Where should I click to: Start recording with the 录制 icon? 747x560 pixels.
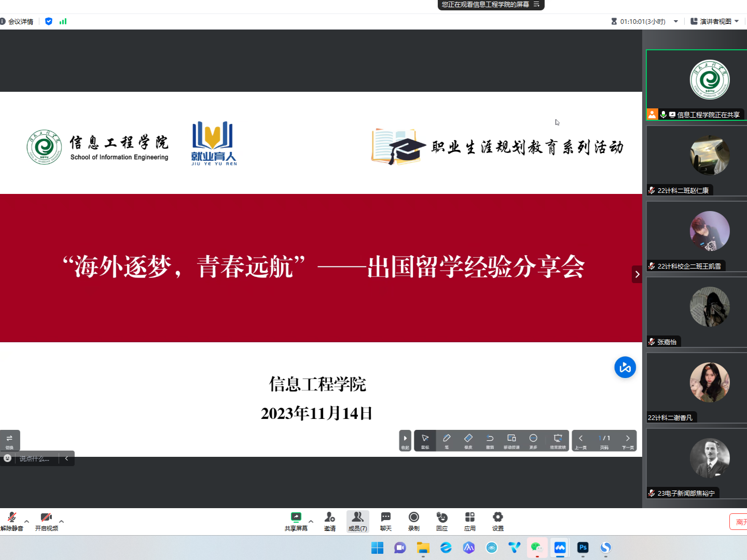coord(413,521)
